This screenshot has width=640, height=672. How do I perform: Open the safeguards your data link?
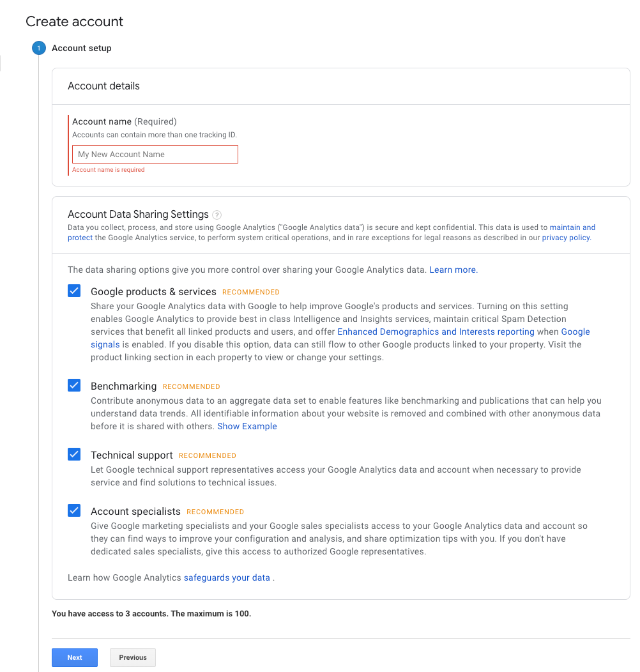[226, 577]
